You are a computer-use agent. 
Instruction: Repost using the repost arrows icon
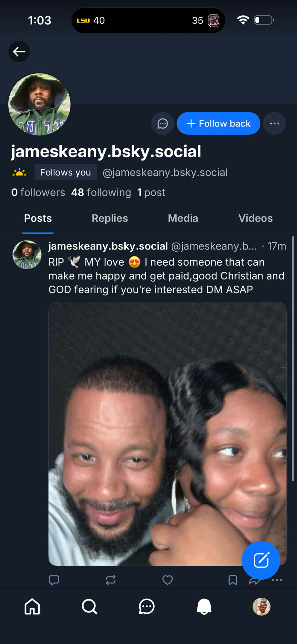(111, 580)
